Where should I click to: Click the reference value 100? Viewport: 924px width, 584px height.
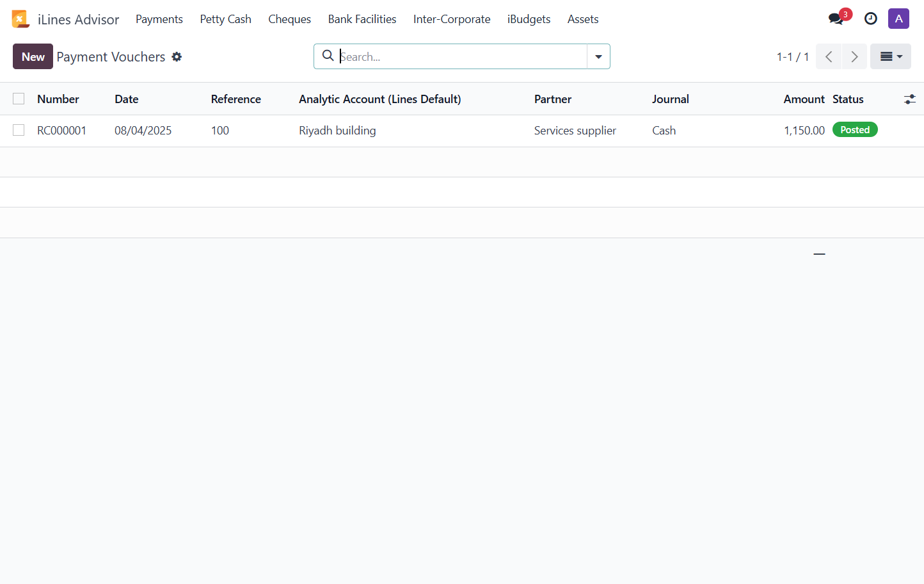(x=220, y=130)
